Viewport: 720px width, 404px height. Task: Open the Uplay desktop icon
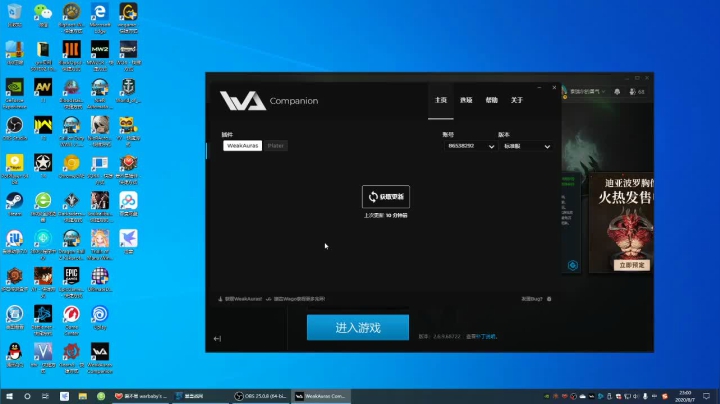[x=100, y=317]
